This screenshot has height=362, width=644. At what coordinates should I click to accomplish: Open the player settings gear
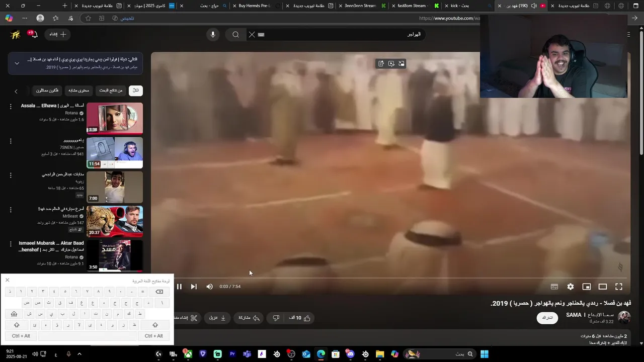tap(571, 287)
